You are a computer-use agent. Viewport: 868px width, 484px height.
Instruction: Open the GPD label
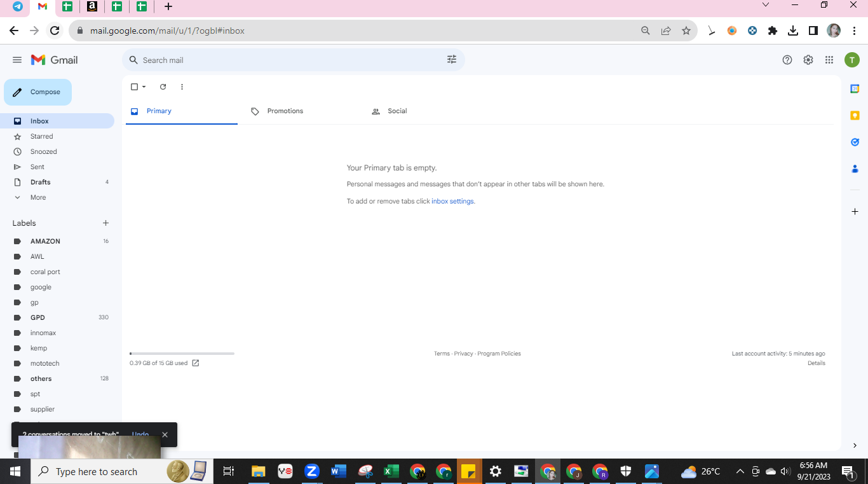tap(57, 317)
